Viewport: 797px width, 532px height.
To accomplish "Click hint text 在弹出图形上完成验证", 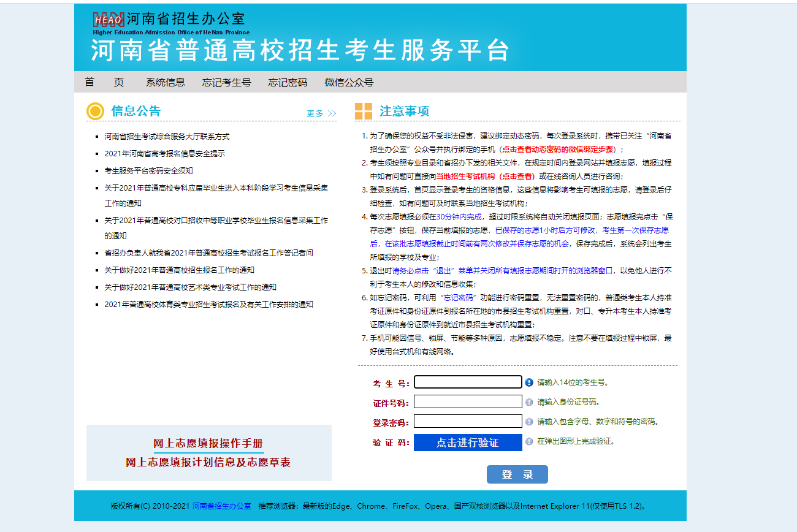I will (576, 441).
